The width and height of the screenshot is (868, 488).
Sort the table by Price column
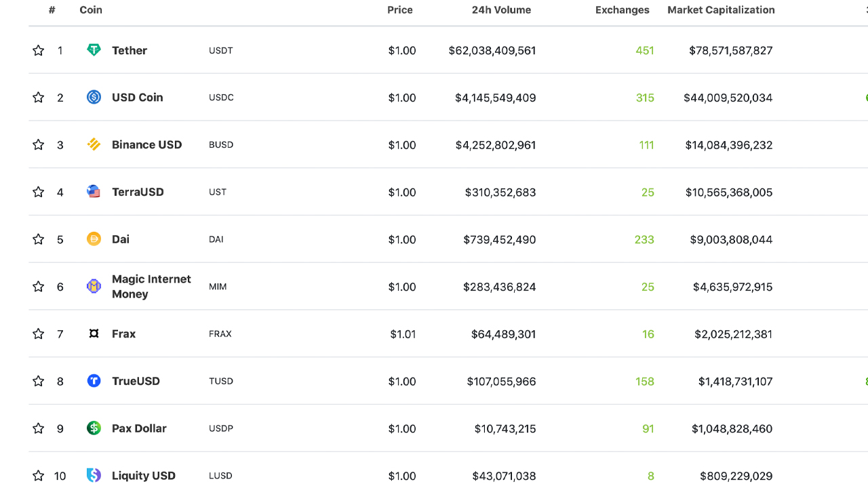pos(400,9)
